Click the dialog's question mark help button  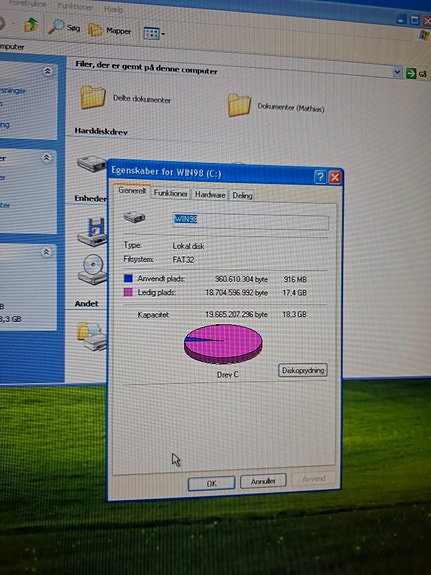pos(320,177)
